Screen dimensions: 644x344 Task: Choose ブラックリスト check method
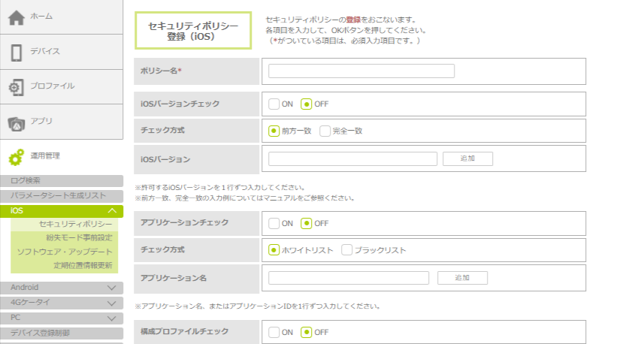[347, 250]
